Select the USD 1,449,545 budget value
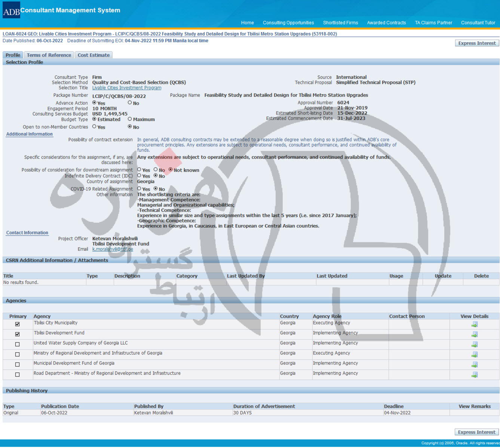500x448 pixels. tap(110, 114)
